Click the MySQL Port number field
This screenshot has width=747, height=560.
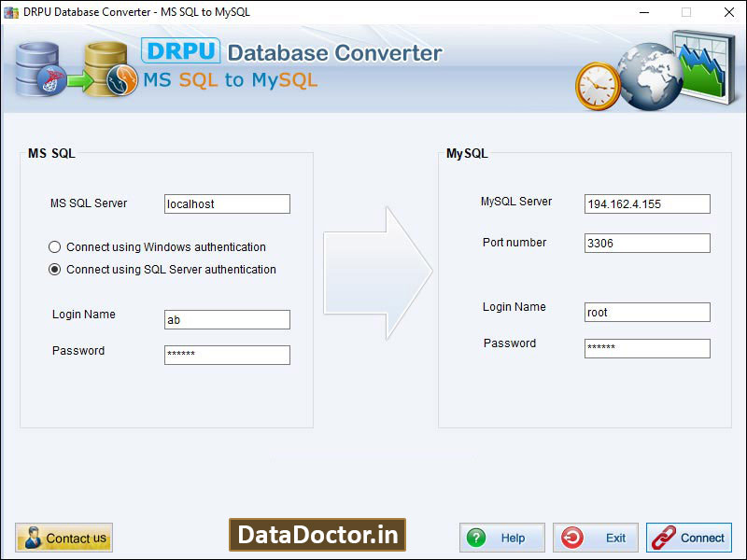click(647, 243)
